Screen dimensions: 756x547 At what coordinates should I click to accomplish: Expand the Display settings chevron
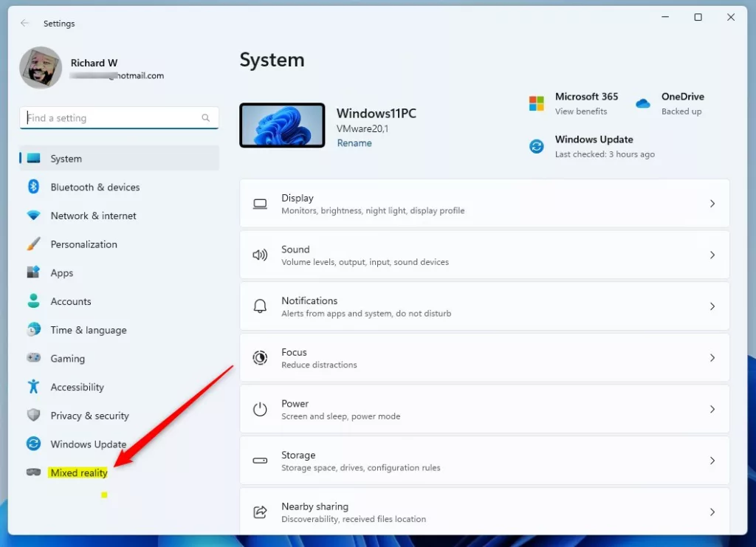tap(712, 204)
